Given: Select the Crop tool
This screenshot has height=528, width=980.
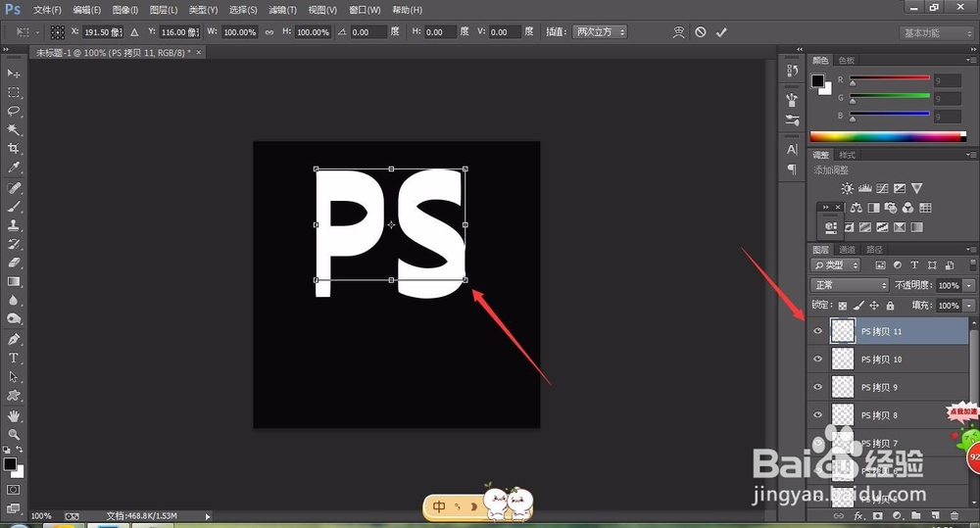Looking at the screenshot, I should [x=13, y=149].
